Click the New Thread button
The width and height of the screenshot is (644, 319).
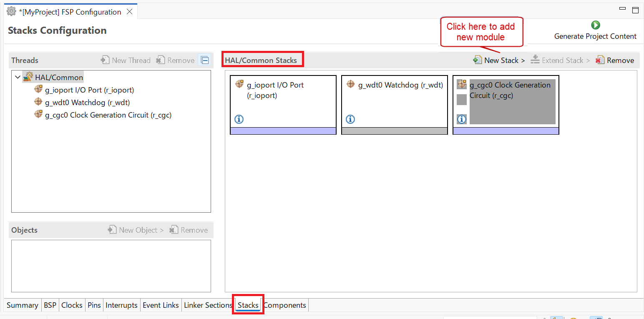pos(126,60)
